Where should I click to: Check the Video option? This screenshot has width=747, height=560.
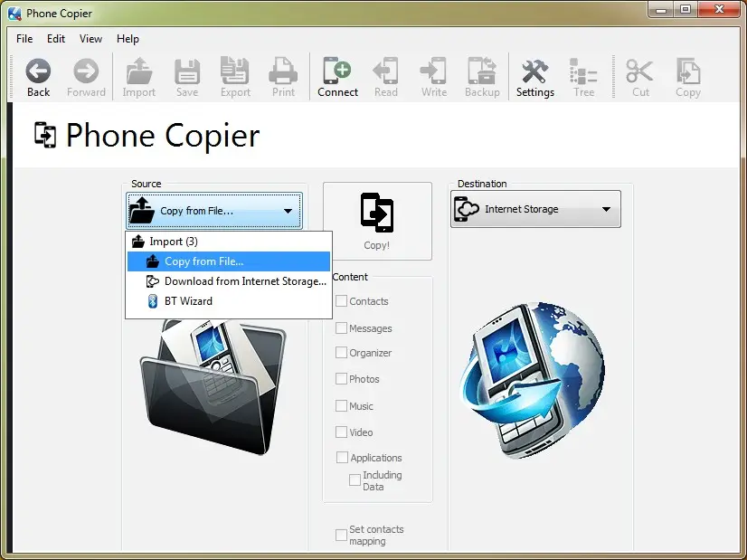(x=341, y=432)
